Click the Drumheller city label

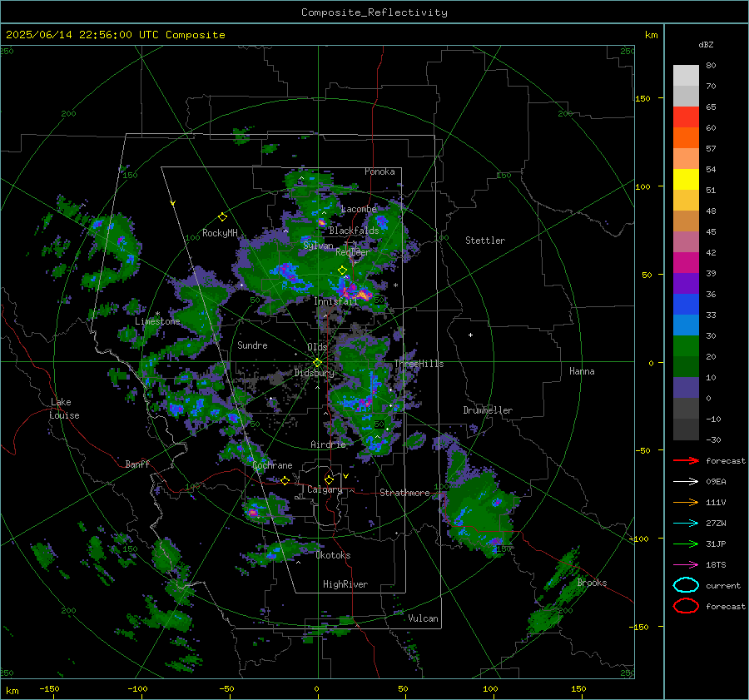tap(488, 410)
